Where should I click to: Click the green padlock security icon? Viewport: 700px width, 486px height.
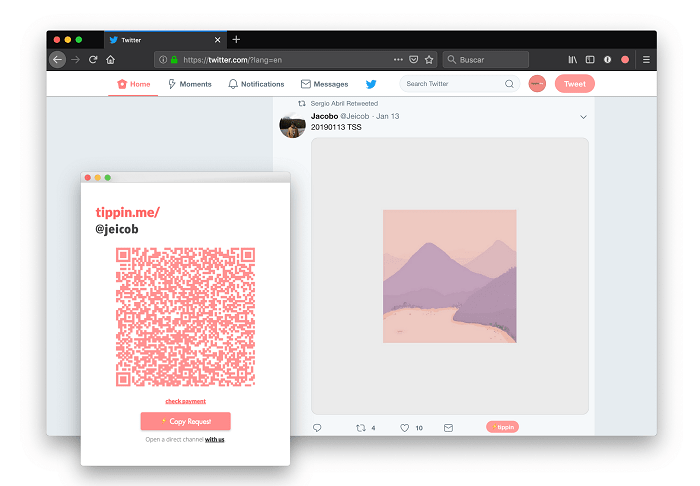[x=174, y=59]
